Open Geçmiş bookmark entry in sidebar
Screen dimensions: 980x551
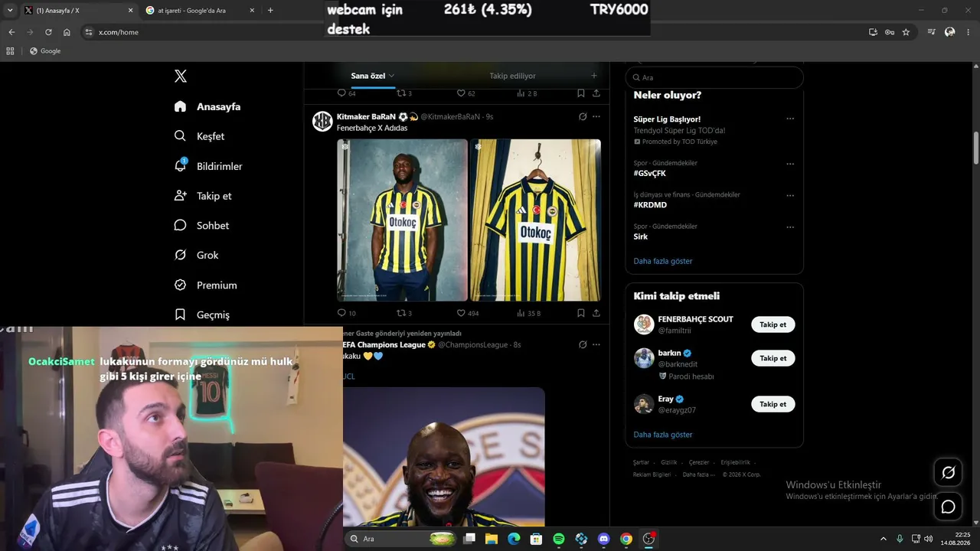click(x=202, y=315)
